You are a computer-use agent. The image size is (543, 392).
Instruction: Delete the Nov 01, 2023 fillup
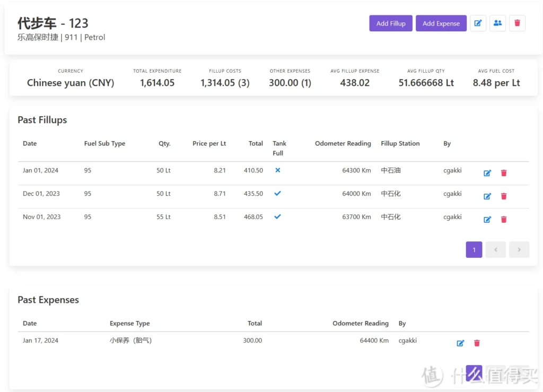(x=504, y=220)
